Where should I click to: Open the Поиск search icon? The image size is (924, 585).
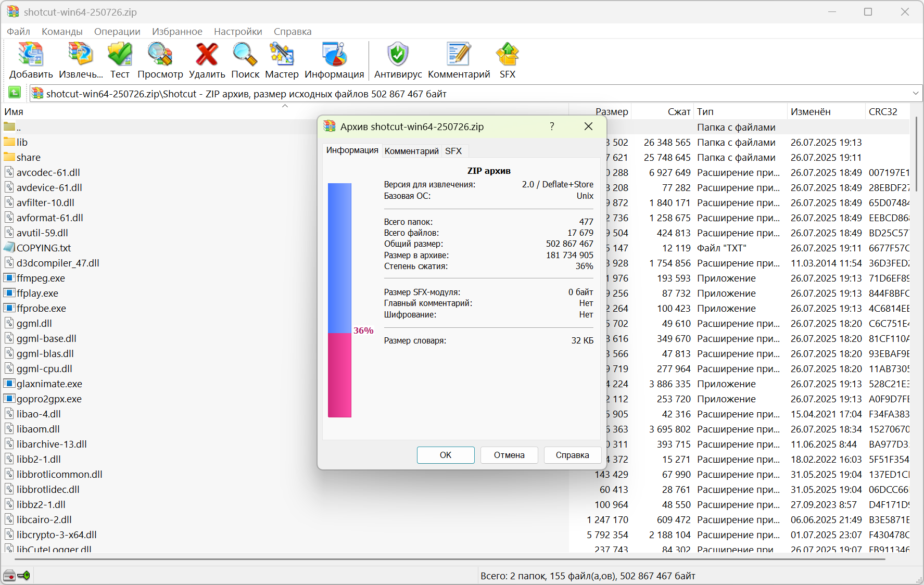[x=245, y=55]
